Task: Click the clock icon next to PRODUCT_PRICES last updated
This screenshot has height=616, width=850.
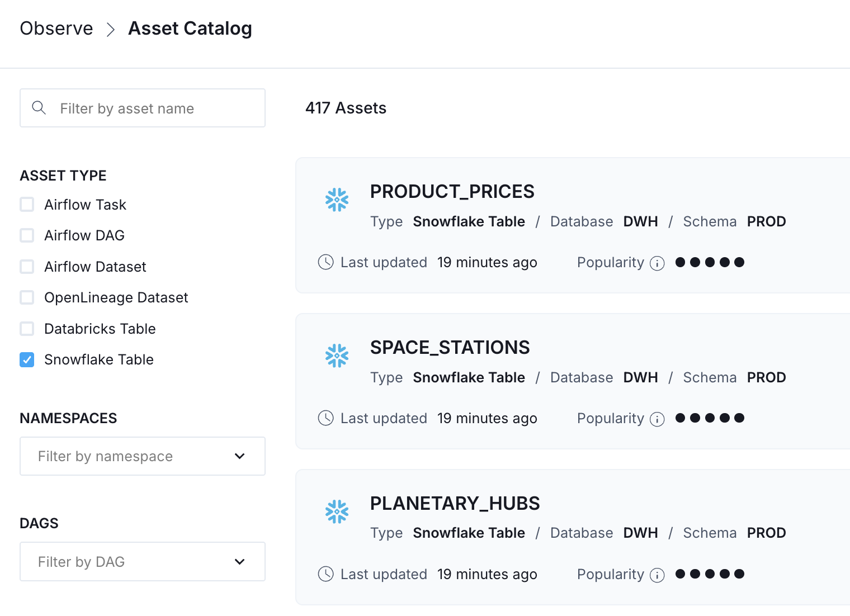Action: [325, 262]
